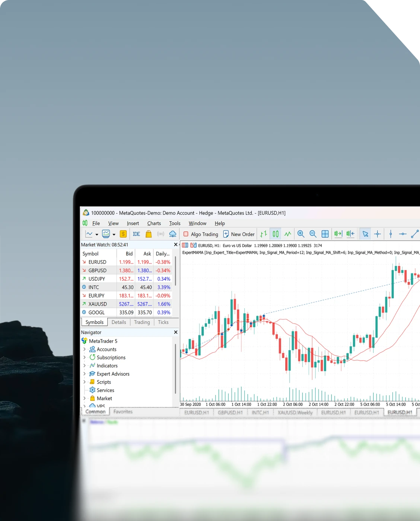Select EURJPY symbol row

click(x=127, y=295)
